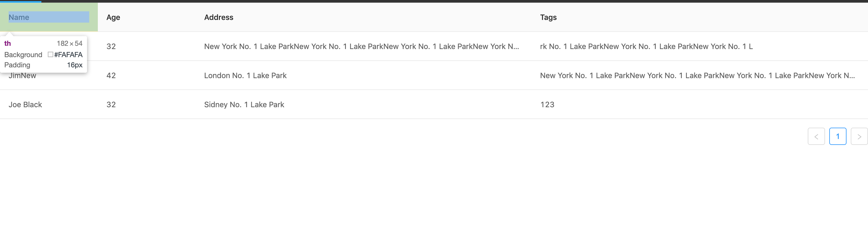Click the age 42 cell
Viewport: 868px width, 251px height.
click(111, 76)
